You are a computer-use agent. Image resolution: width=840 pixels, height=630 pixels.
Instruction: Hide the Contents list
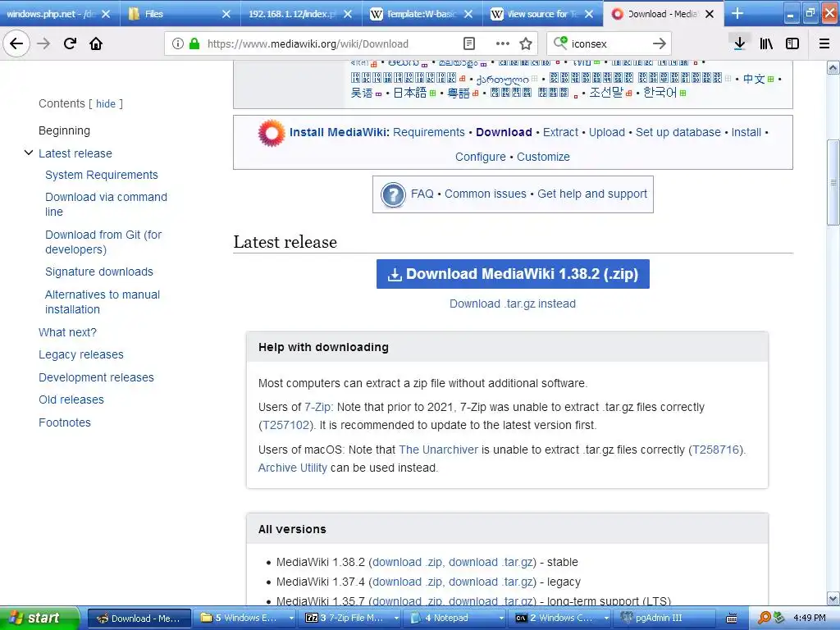(106, 104)
